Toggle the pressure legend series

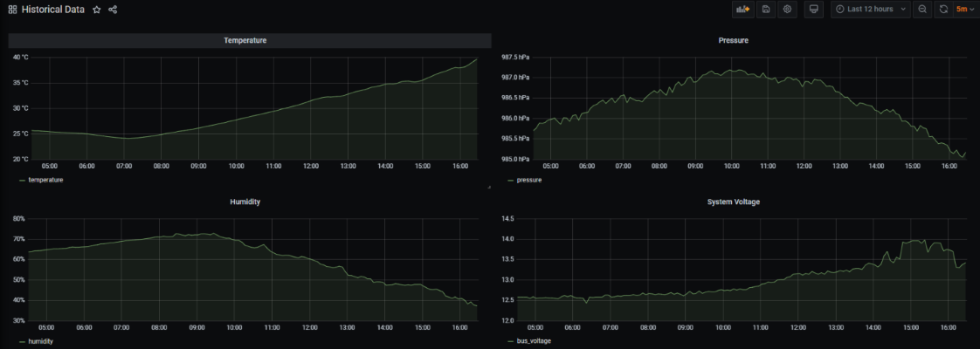coord(528,180)
